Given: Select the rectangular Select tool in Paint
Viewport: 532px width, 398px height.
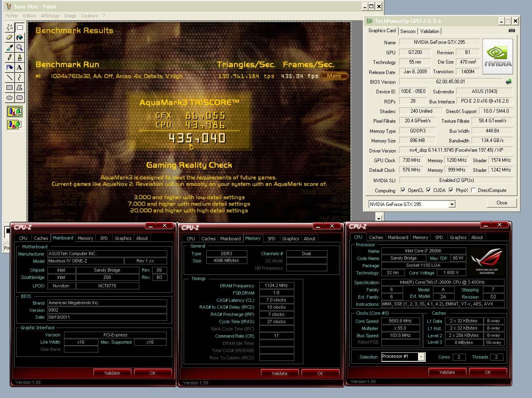Looking at the screenshot, I should tap(20, 27).
